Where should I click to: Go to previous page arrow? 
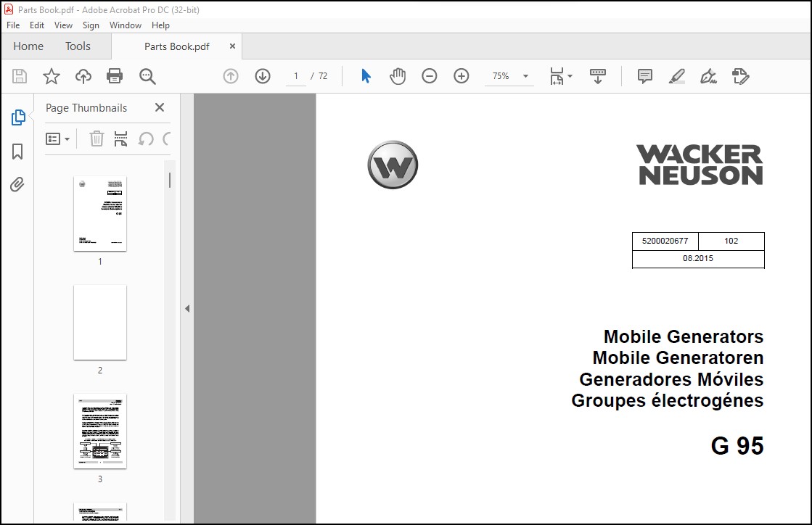pyautogui.click(x=231, y=76)
